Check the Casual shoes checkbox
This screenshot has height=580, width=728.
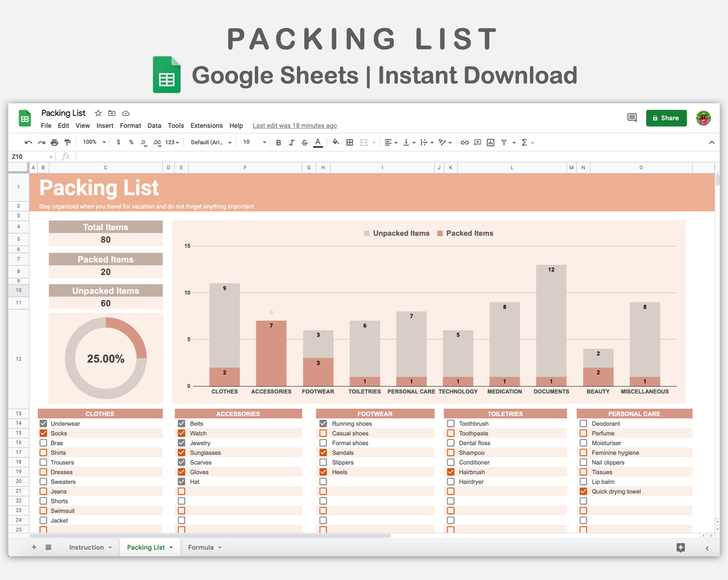pos(323,433)
